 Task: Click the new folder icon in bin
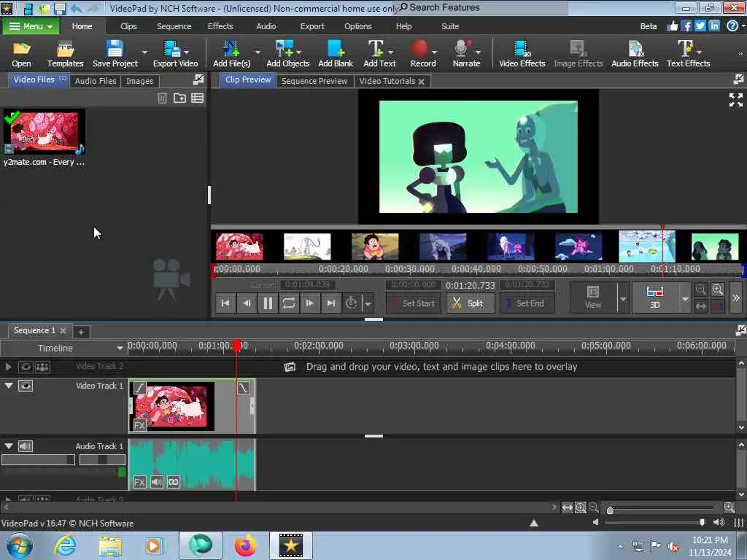(x=179, y=98)
